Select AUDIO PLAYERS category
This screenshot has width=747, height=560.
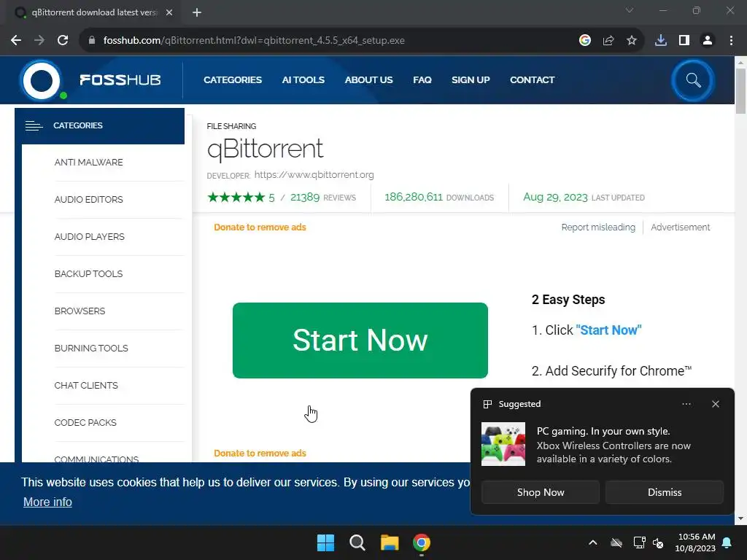(x=89, y=237)
